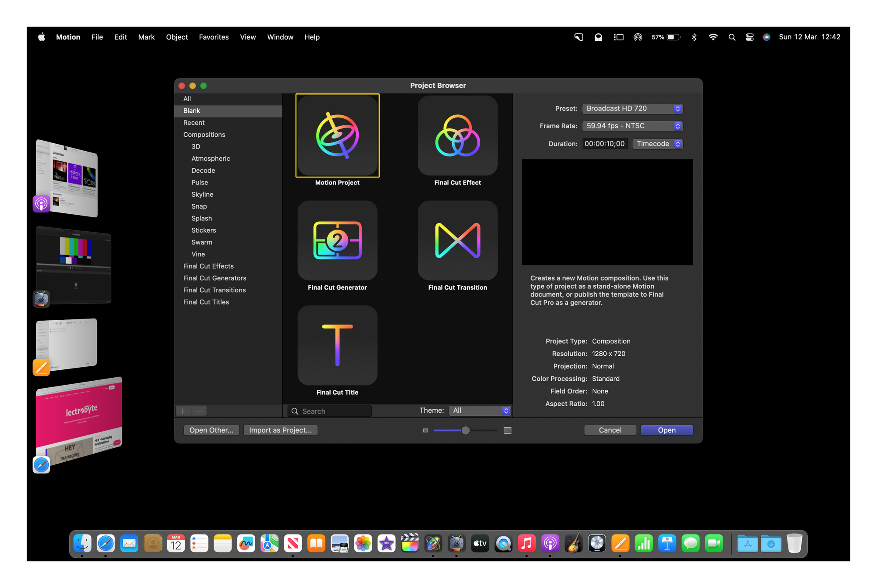Select the Recent category
The image size is (877, 588).
pos(228,123)
